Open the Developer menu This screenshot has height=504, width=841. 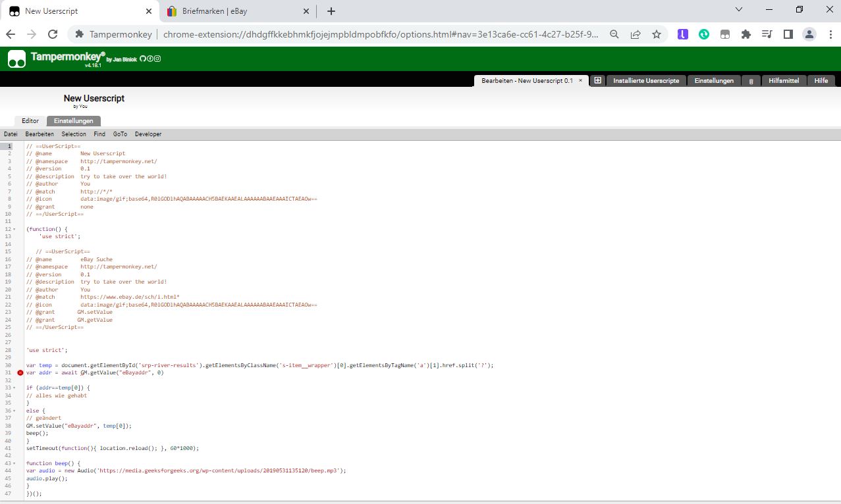[148, 134]
